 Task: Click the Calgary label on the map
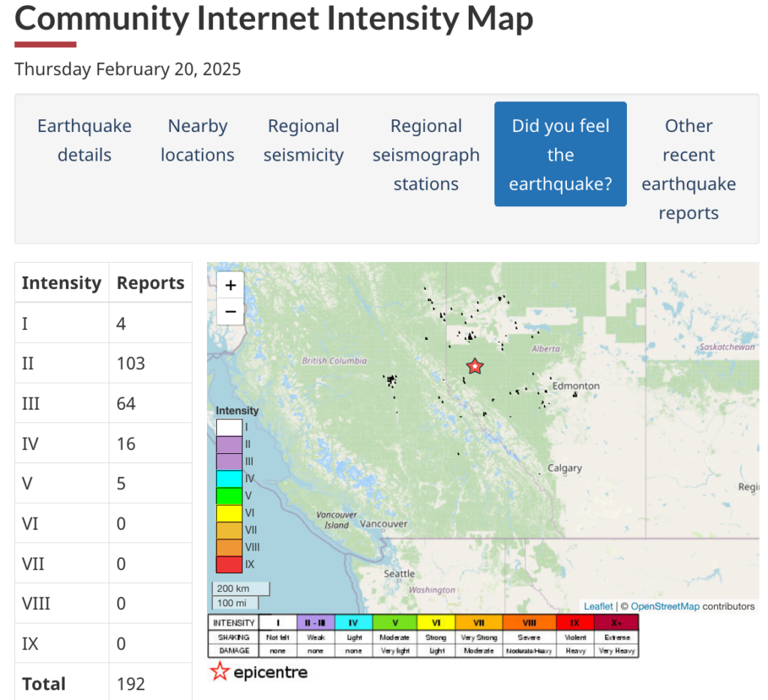tap(564, 468)
